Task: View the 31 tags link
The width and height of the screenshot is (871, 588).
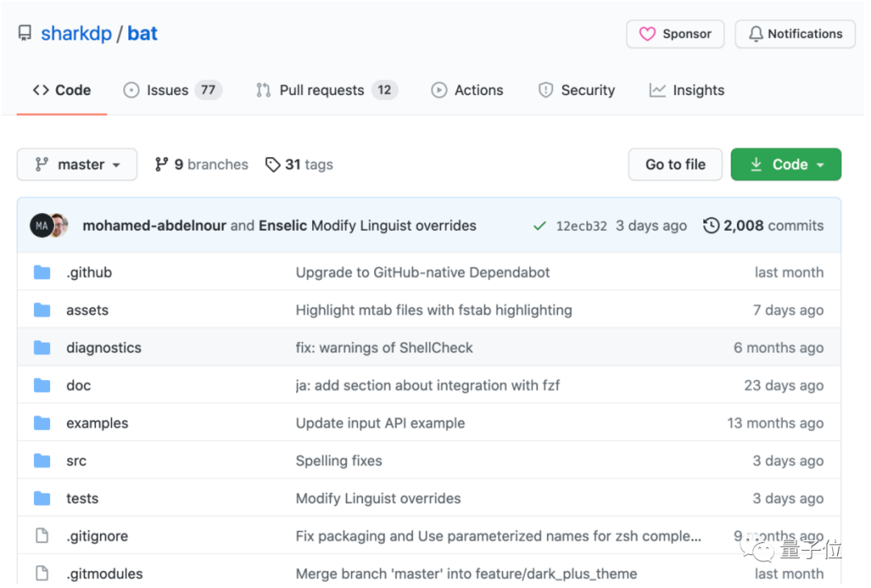Action: pyautogui.click(x=299, y=165)
